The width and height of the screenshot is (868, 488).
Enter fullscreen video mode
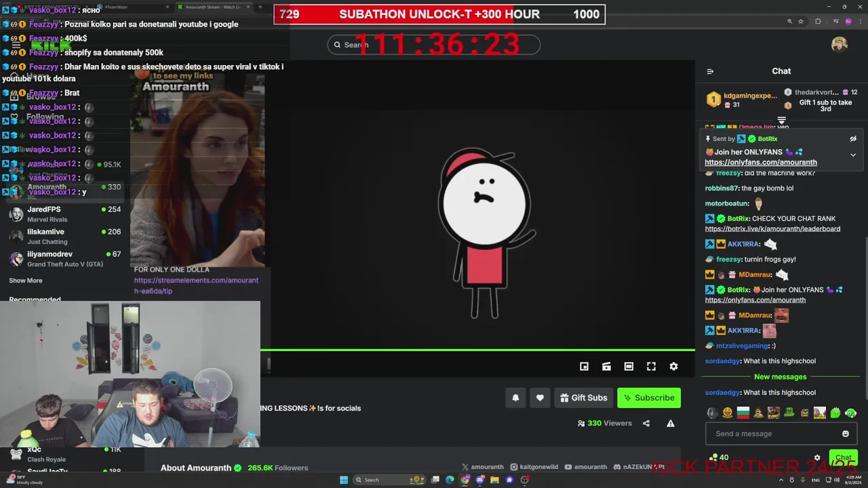click(651, 366)
